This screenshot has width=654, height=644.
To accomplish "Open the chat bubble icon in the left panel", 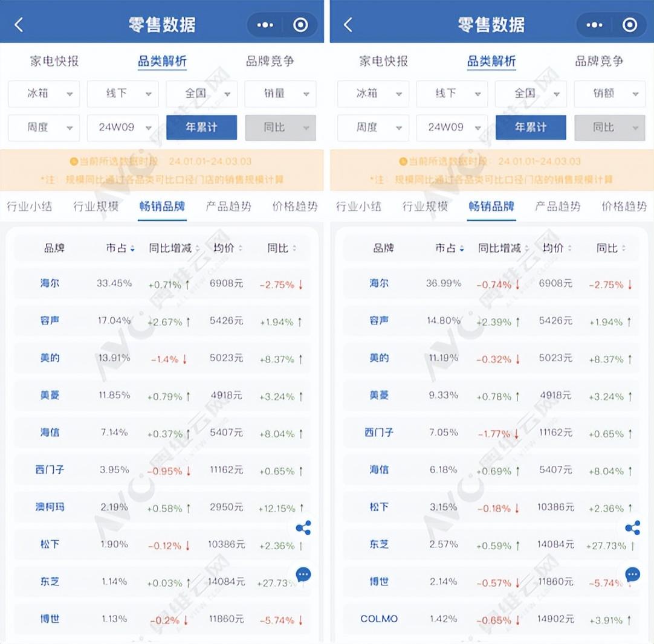I will [303, 574].
